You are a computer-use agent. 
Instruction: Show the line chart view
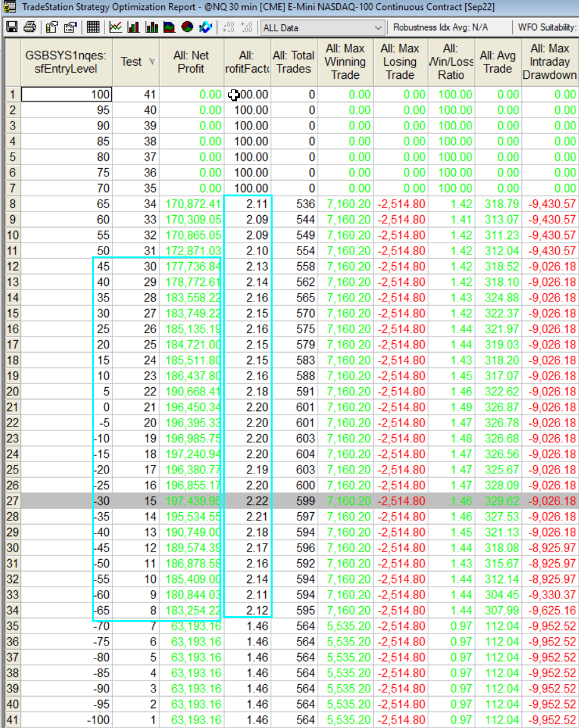tap(116, 28)
